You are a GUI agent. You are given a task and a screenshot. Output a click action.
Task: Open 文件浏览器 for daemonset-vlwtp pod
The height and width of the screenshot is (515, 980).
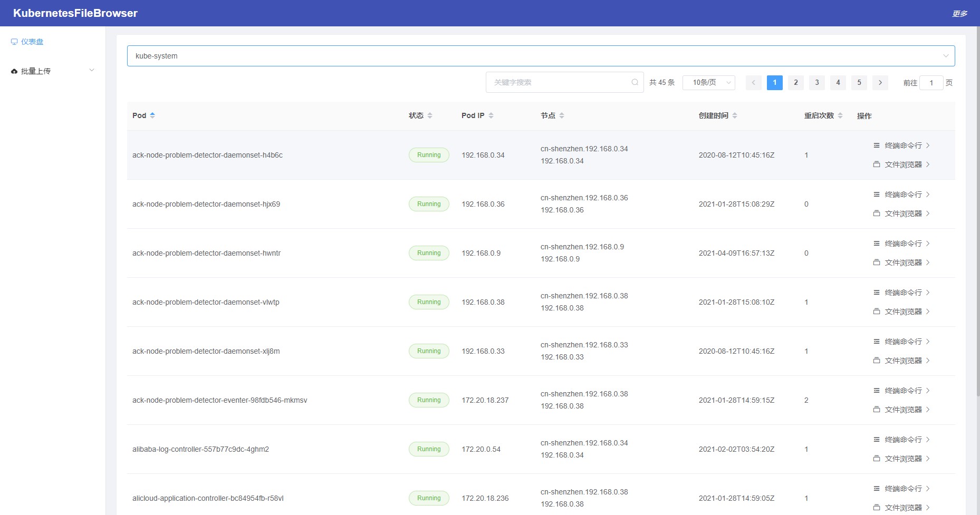tap(902, 312)
